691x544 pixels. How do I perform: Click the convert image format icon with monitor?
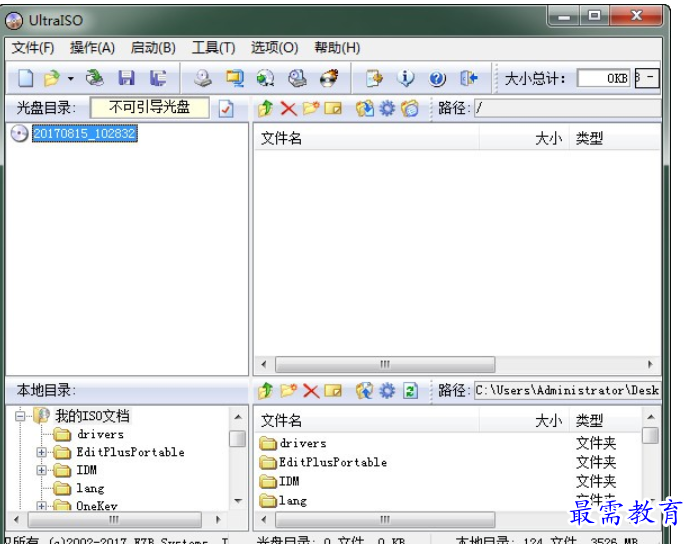235,78
